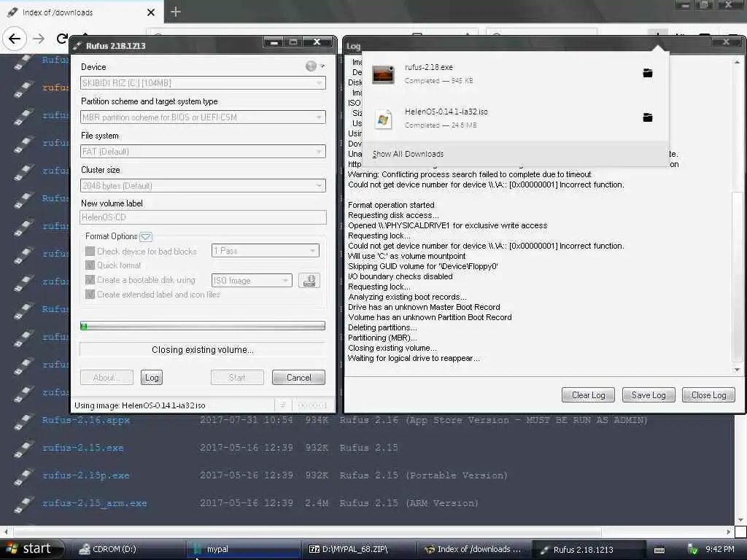Click log line 'Deleting partitions...'

[382, 327]
